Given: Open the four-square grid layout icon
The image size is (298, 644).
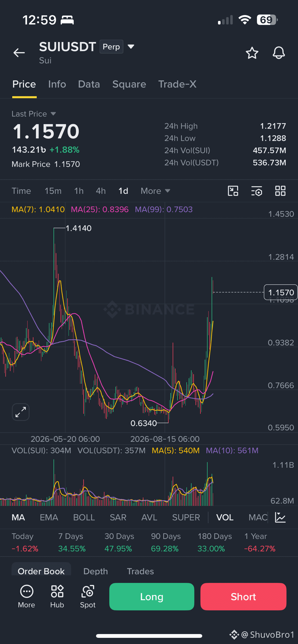Looking at the screenshot, I should [x=280, y=191].
